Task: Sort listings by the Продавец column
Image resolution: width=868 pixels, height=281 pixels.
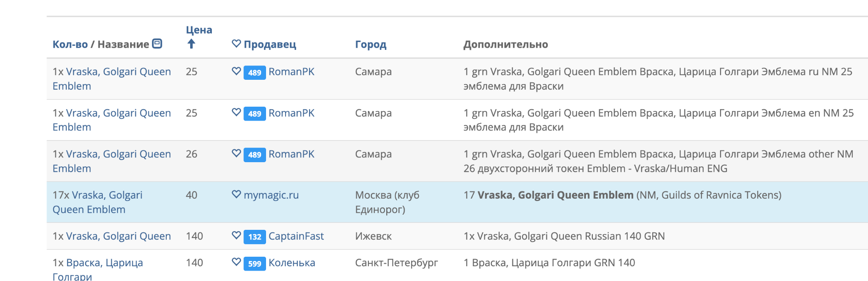Action: 270,44
